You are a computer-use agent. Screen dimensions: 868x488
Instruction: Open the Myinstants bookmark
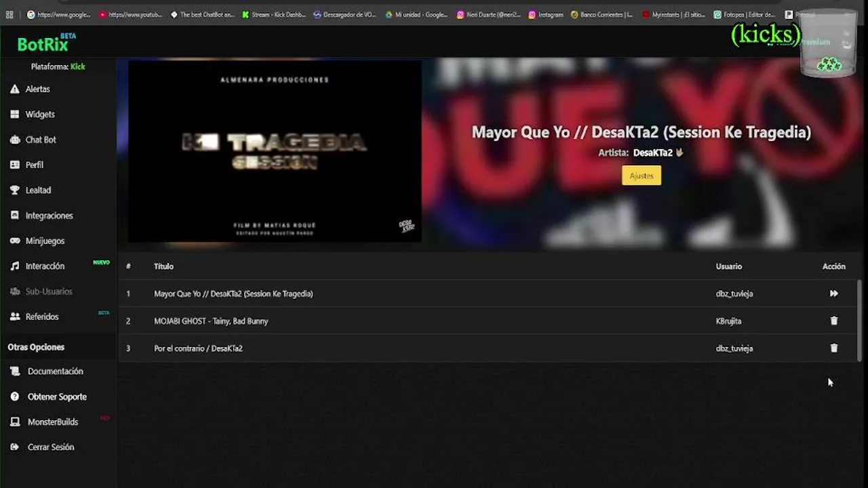pyautogui.click(x=674, y=14)
